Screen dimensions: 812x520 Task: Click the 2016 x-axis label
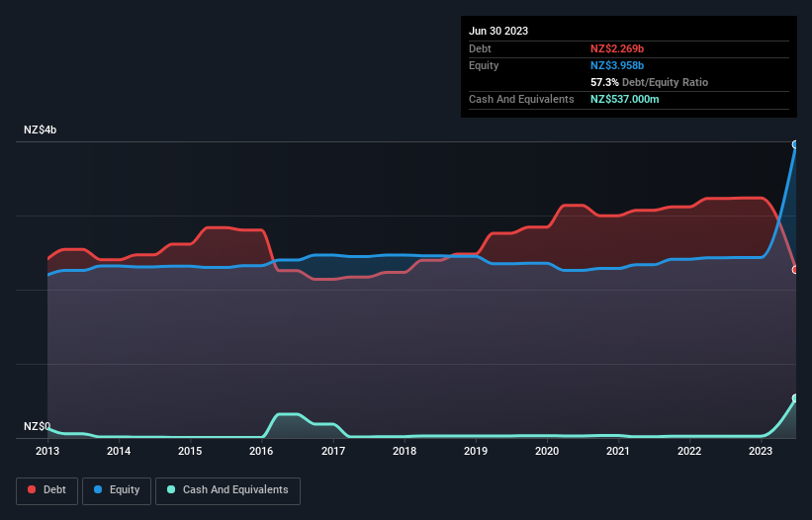point(261,451)
